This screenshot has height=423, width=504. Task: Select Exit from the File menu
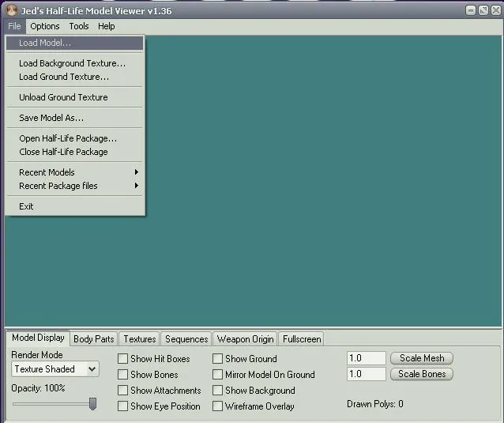27,206
